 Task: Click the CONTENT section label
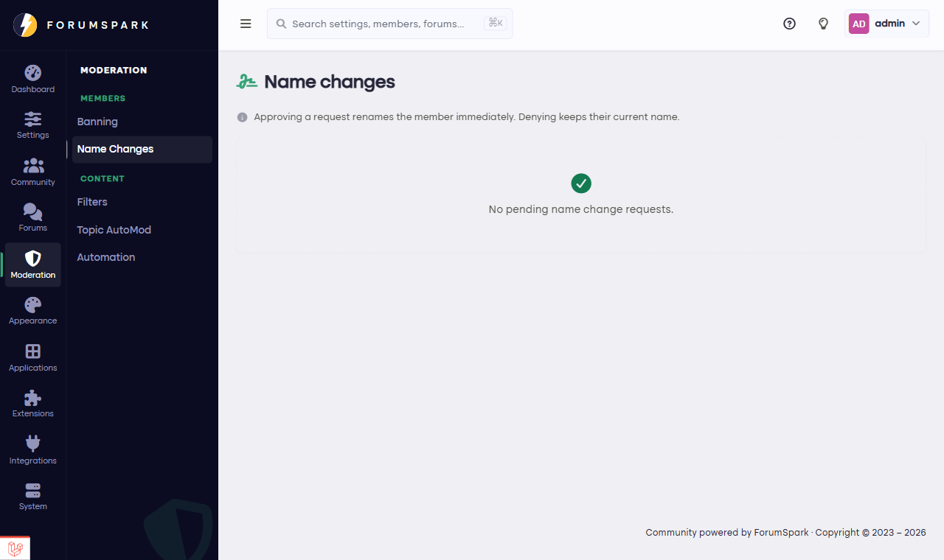[103, 179]
